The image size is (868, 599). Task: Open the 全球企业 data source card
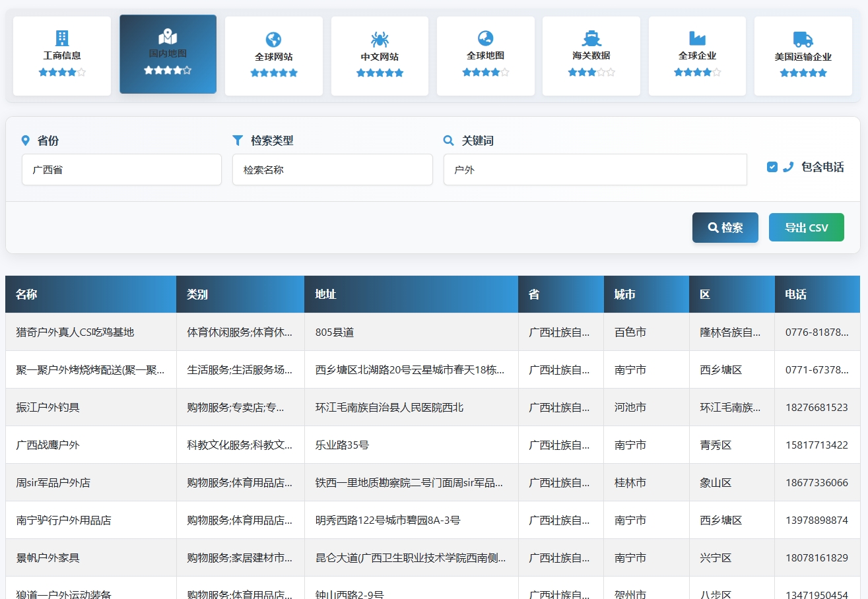click(x=697, y=56)
